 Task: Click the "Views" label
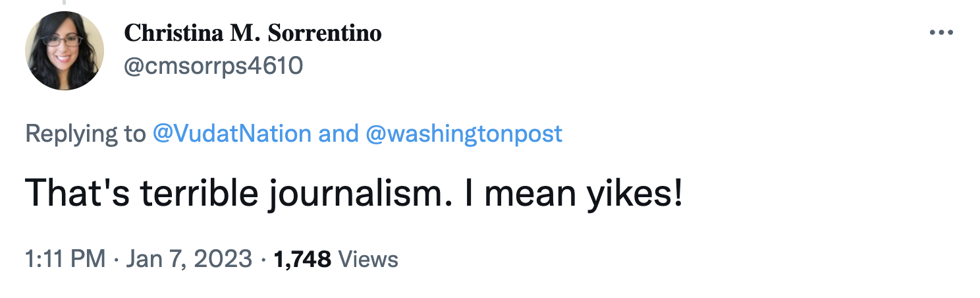coord(368,259)
